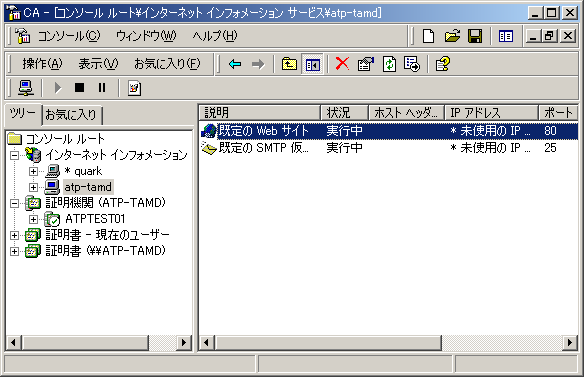The image size is (584, 377).
Task: Click the Export List toolbar icon
Action: pyautogui.click(x=412, y=64)
